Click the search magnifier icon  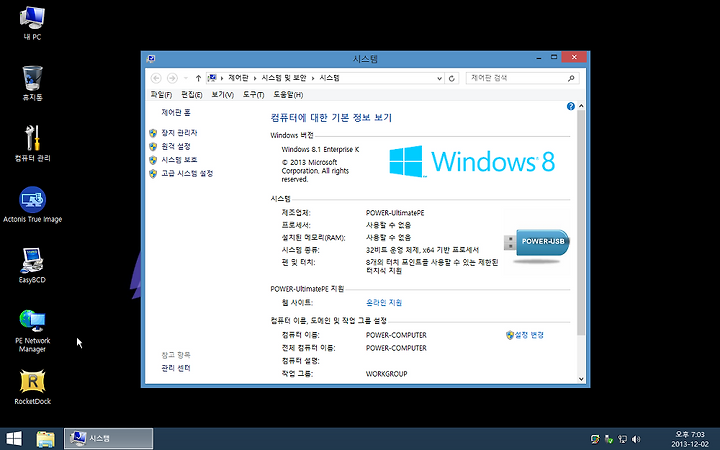coord(571,79)
